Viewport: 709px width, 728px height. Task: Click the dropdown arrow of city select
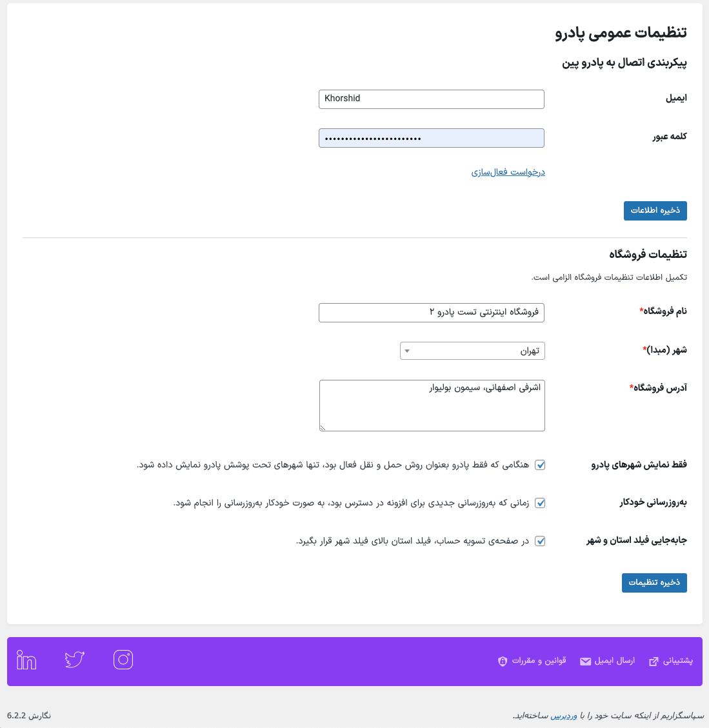point(407,351)
